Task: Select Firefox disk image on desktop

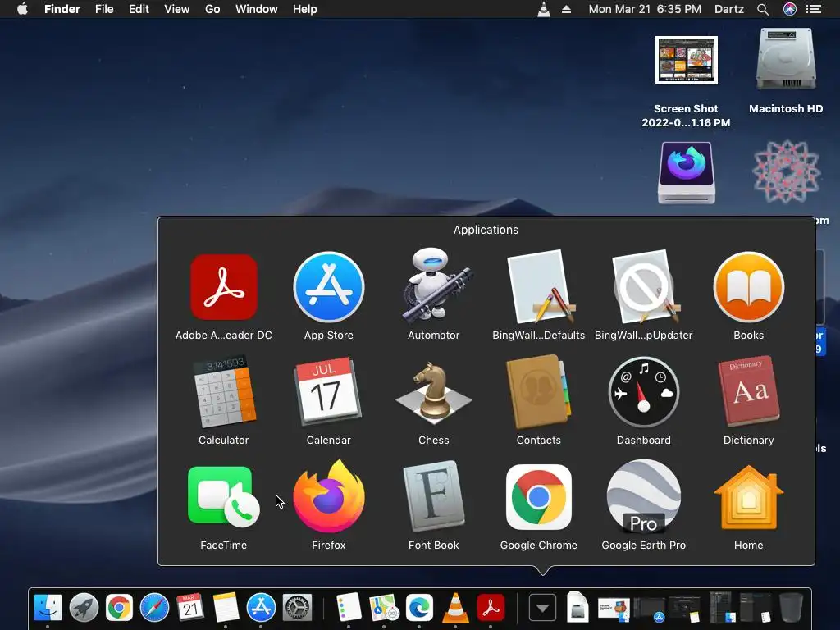Action: [x=687, y=173]
